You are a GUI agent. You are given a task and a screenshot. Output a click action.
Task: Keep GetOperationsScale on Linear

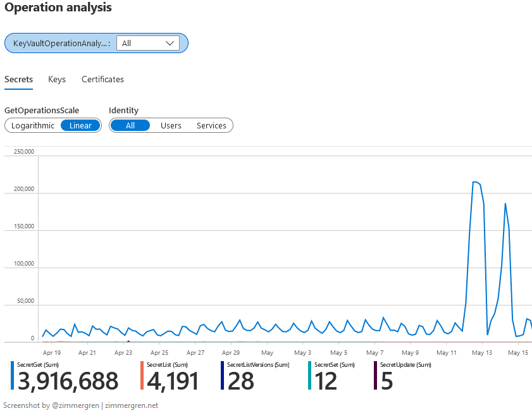(80, 125)
